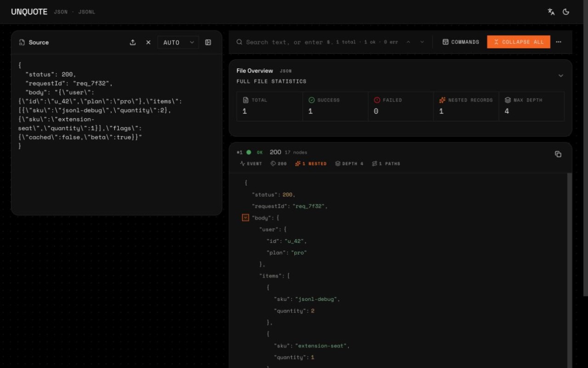Image resolution: width=588 pixels, height=368 pixels.
Task: Click "req_7f32" value in tree
Action: [x=309, y=206]
